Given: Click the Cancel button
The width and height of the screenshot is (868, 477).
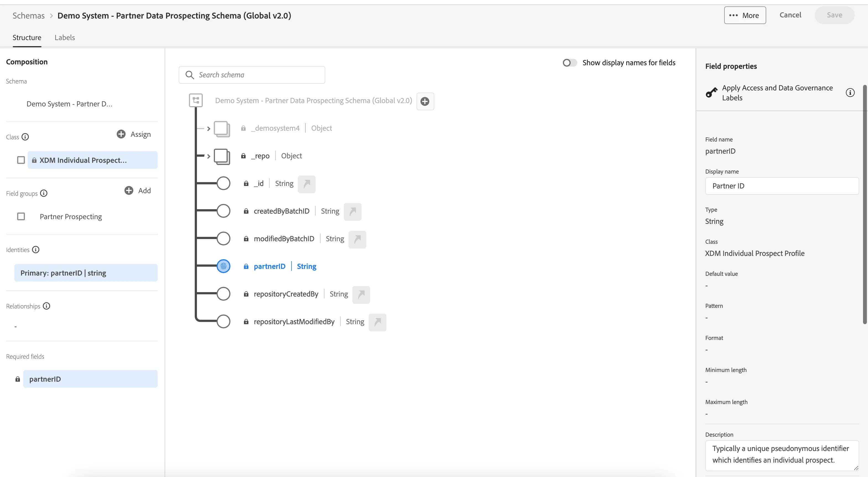Looking at the screenshot, I should pos(790,15).
